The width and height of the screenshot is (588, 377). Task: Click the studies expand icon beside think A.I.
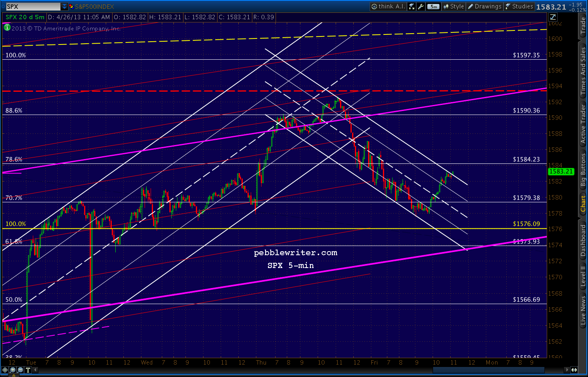pos(411,6)
